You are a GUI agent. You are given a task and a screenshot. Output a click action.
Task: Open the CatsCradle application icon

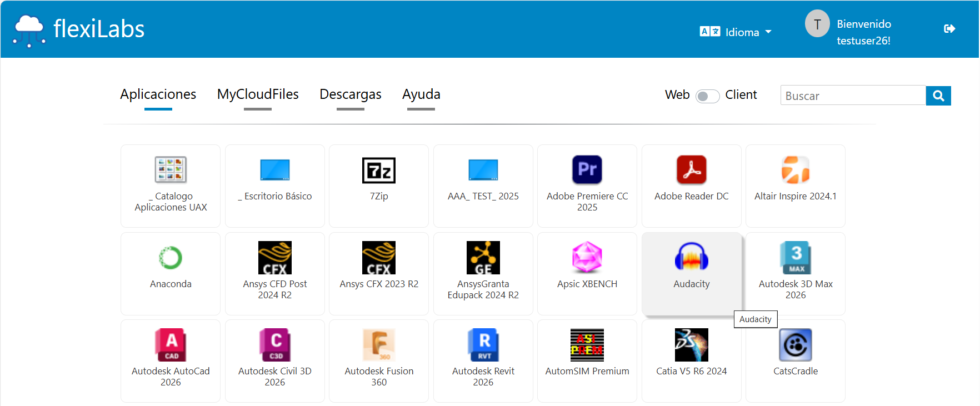[795, 345]
